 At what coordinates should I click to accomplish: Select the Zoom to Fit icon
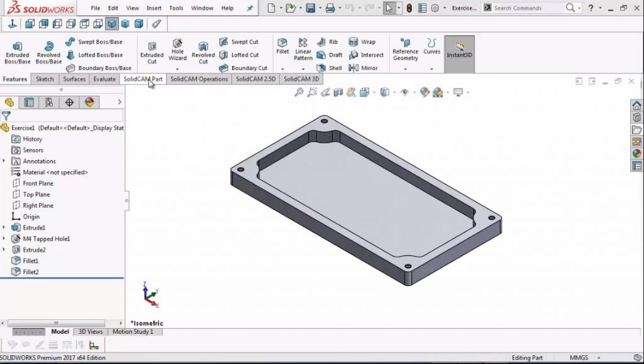[x=299, y=92]
